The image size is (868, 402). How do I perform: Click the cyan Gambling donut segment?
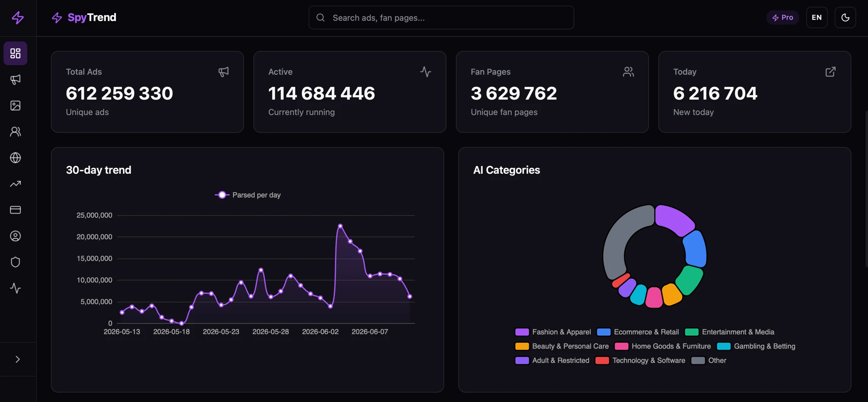[639, 294]
